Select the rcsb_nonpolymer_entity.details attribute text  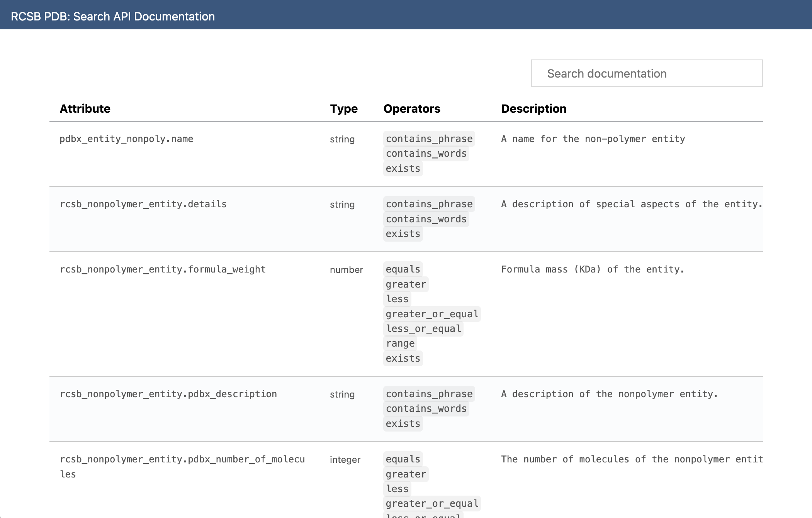[143, 204]
